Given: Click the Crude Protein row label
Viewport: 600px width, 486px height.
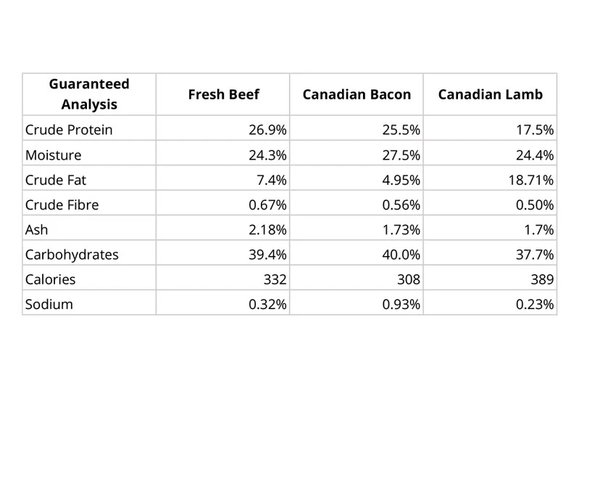Looking at the screenshot, I should coord(69,130).
